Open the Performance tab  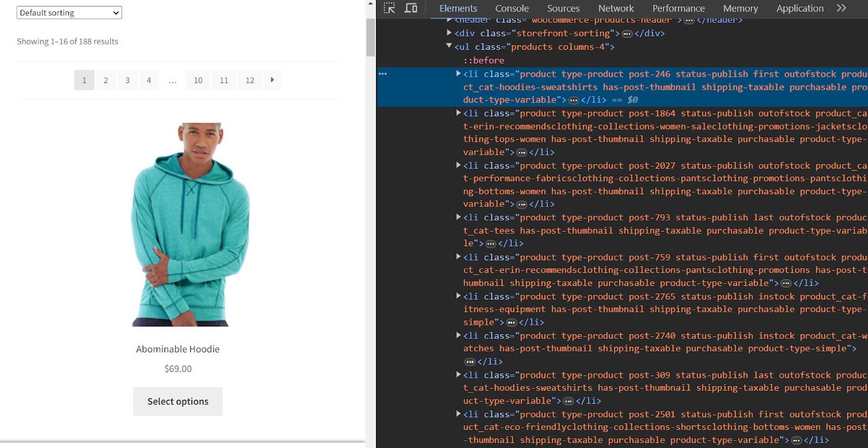[678, 8]
